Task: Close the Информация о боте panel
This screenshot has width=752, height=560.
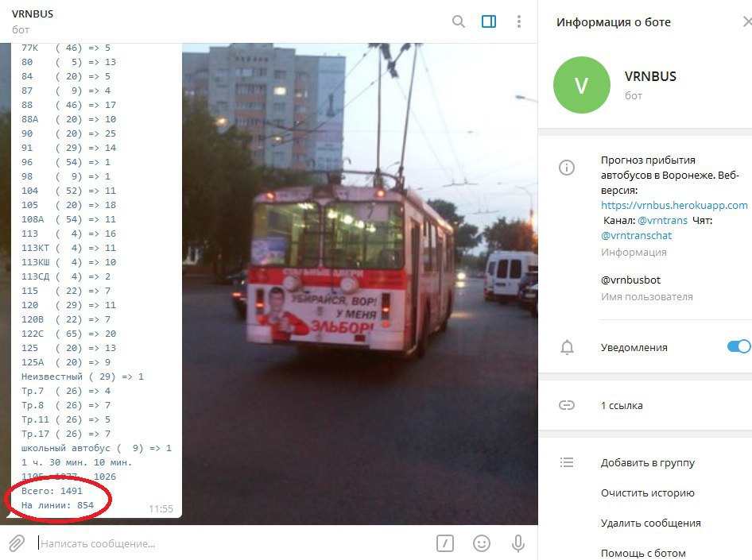Action: (x=747, y=22)
